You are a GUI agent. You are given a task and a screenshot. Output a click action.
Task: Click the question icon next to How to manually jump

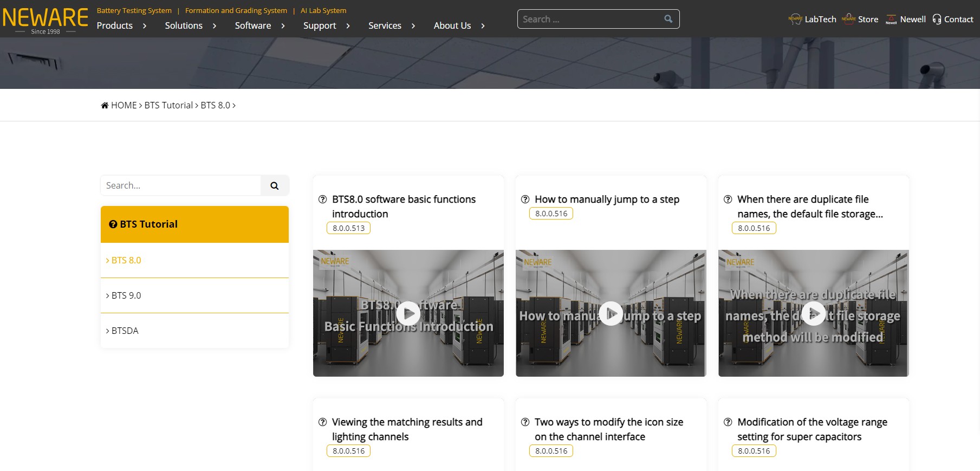(x=525, y=199)
